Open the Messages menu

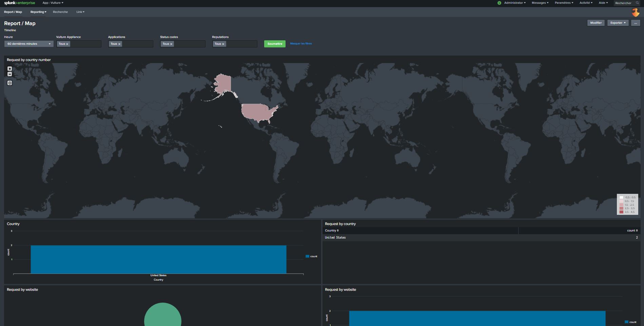point(540,3)
